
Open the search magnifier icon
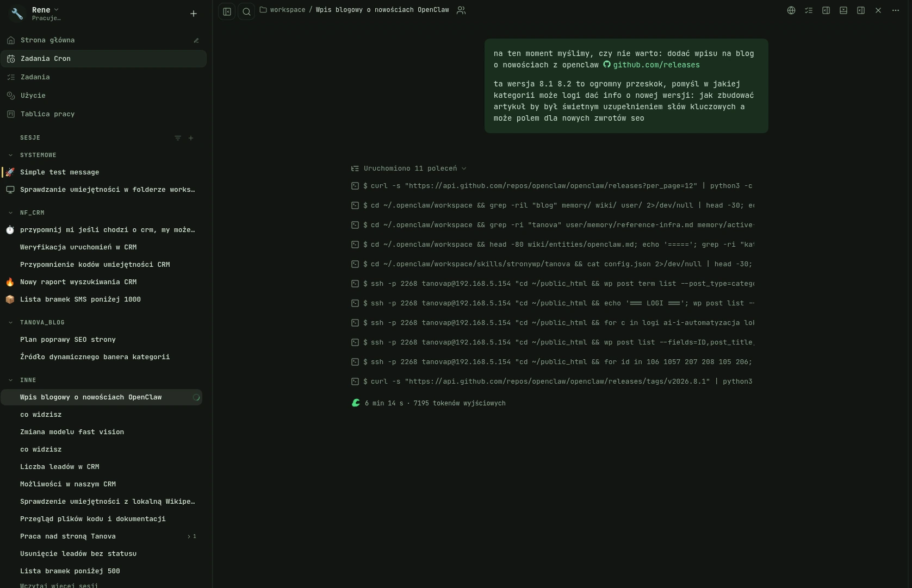click(x=246, y=11)
